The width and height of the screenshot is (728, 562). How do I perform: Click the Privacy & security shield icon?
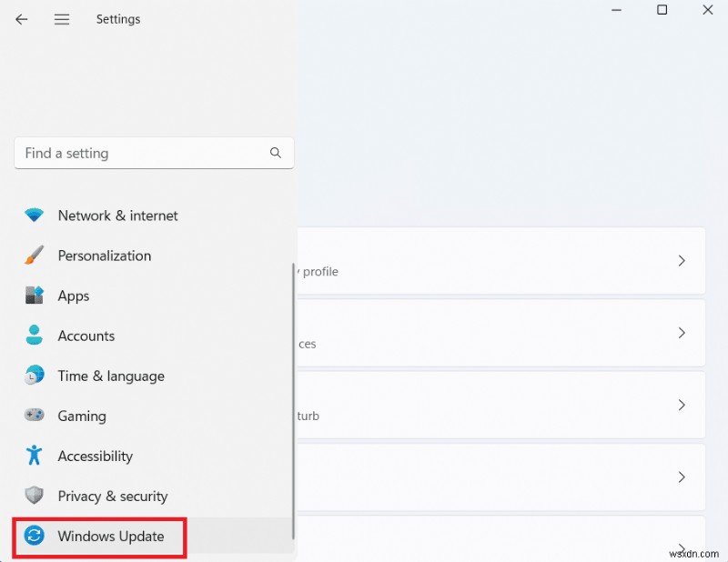point(34,496)
